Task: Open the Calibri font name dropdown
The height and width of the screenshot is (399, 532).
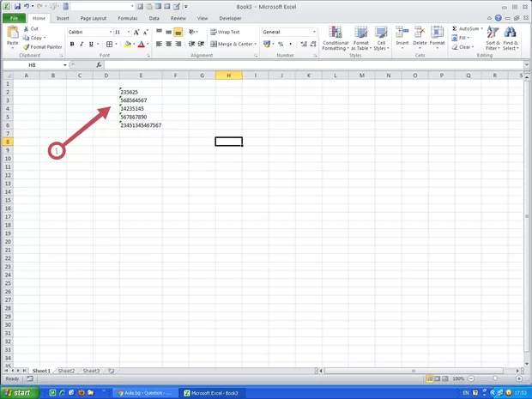Action: click(109, 32)
